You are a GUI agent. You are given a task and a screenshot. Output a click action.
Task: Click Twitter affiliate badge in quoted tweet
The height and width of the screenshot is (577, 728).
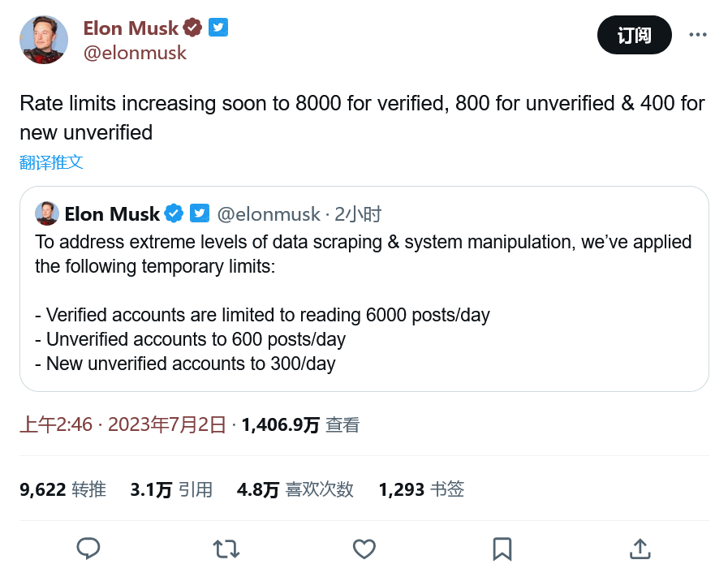[x=200, y=213]
